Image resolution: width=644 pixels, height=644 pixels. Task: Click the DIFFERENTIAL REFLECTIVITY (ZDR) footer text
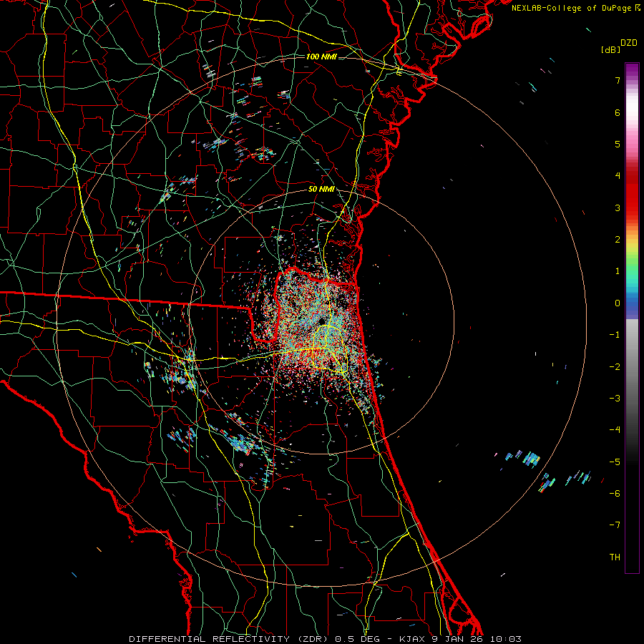pyautogui.click(x=230, y=639)
